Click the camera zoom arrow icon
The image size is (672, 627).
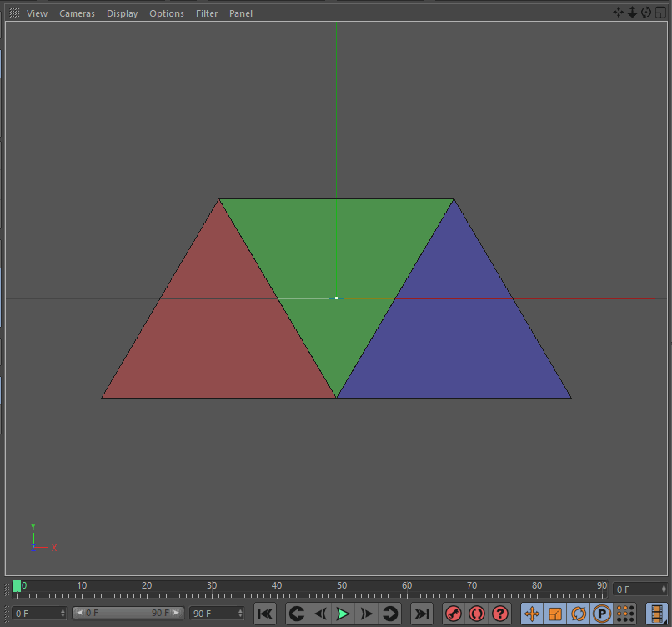[632, 12]
